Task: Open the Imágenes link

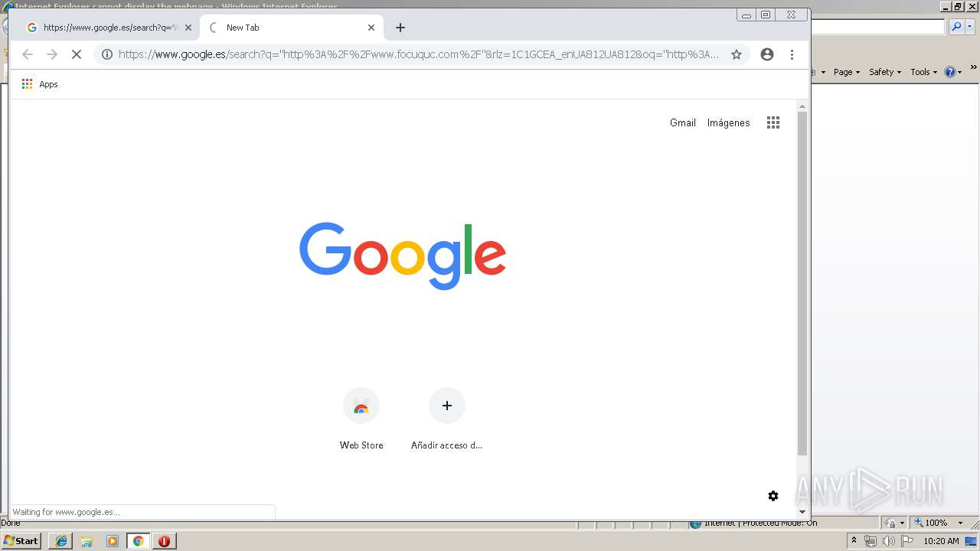Action: pyautogui.click(x=728, y=122)
